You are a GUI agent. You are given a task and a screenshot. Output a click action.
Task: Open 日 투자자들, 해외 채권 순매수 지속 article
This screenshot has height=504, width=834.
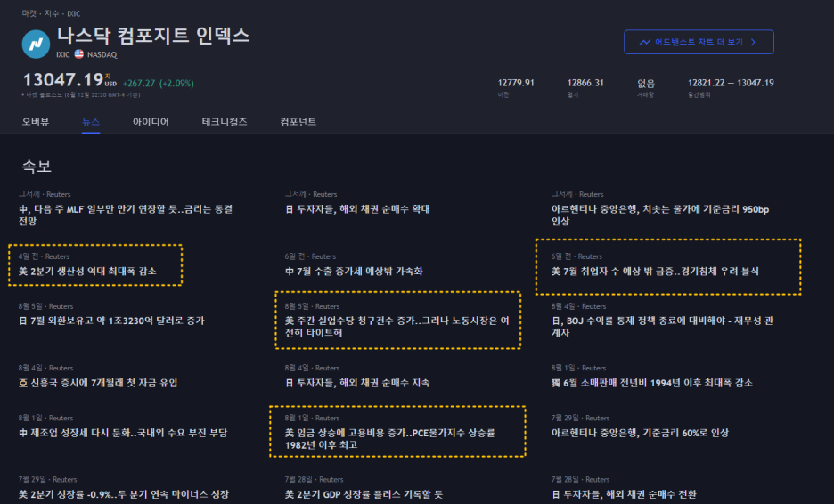tap(357, 383)
